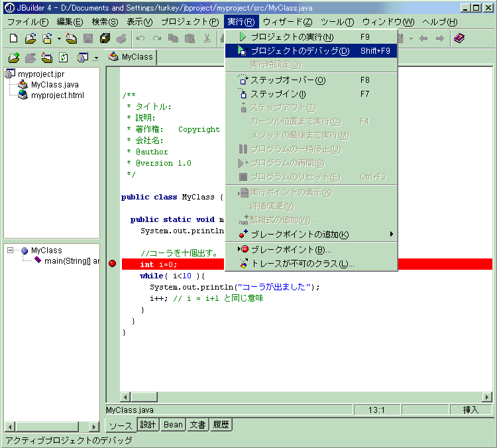Switch to the 設計 tab

tap(148, 425)
